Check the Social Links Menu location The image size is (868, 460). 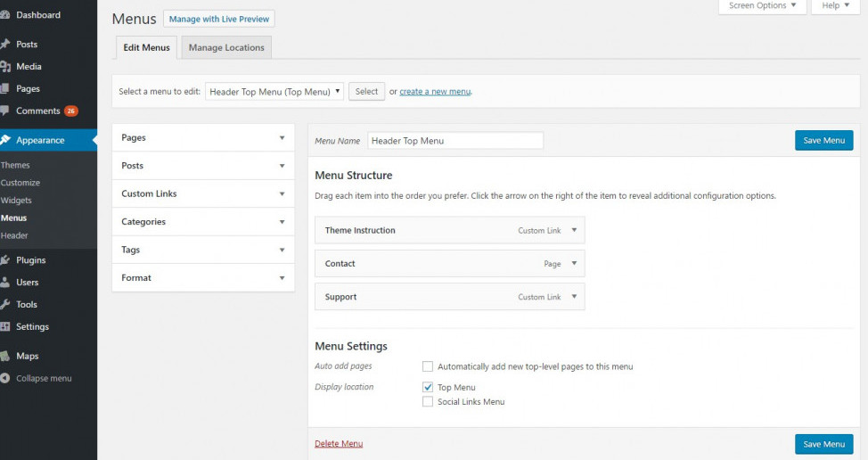[x=428, y=401]
